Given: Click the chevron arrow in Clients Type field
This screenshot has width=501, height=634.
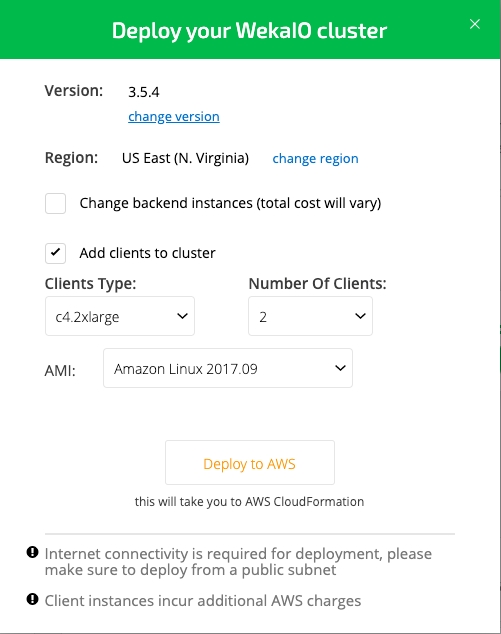Looking at the screenshot, I should click(182, 316).
